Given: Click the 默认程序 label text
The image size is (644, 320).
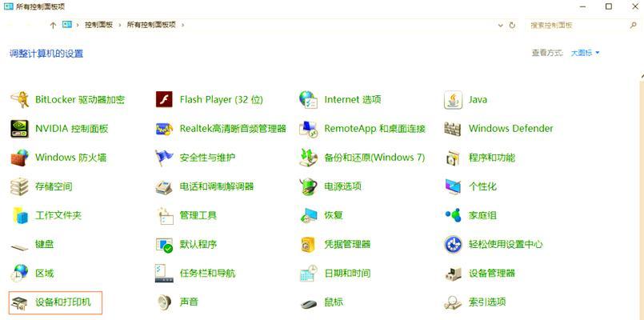Looking at the screenshot, I should point(198,245).
